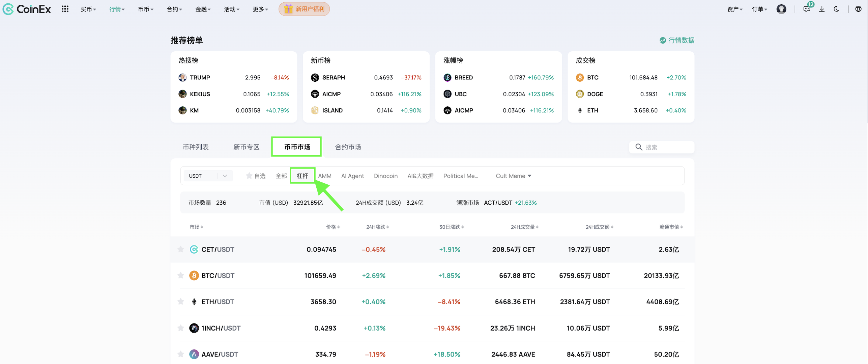Click the TRUMP coin icon
This screenshot has height=364, width=868.
(182, 78)
